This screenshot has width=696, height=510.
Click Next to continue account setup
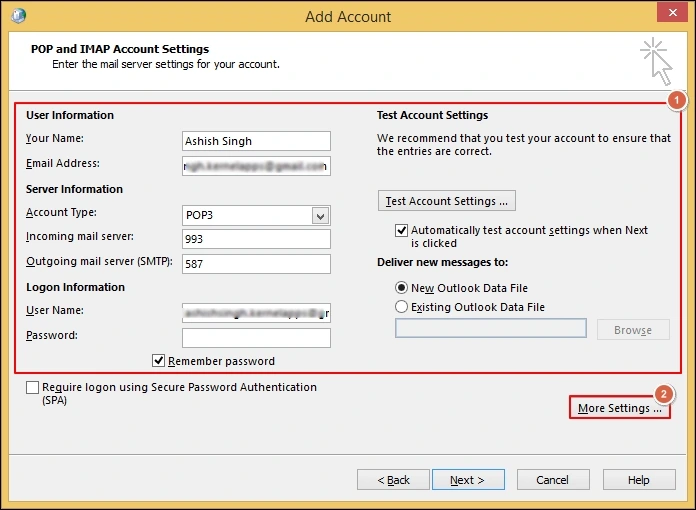click(467, 480)
